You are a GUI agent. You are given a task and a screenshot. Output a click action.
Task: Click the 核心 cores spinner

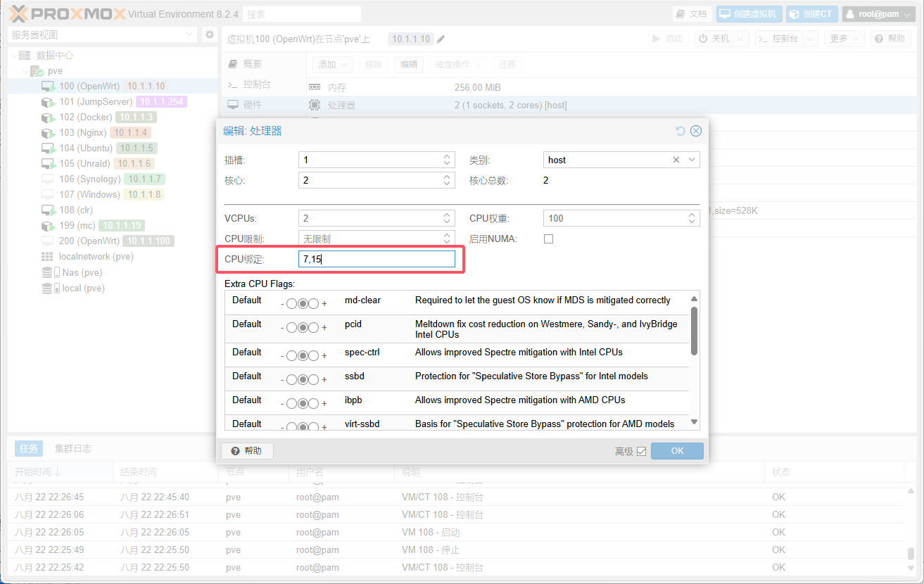click(447, 180)
